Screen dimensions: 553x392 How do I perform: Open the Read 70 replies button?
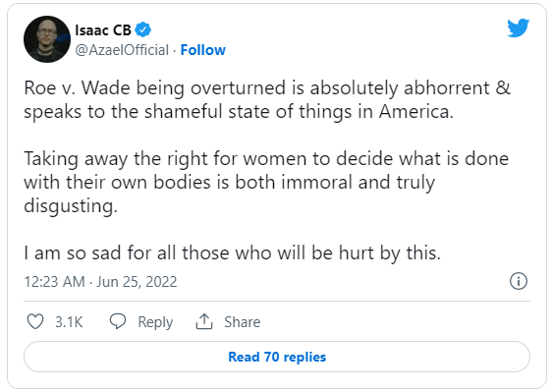(277, 357)
